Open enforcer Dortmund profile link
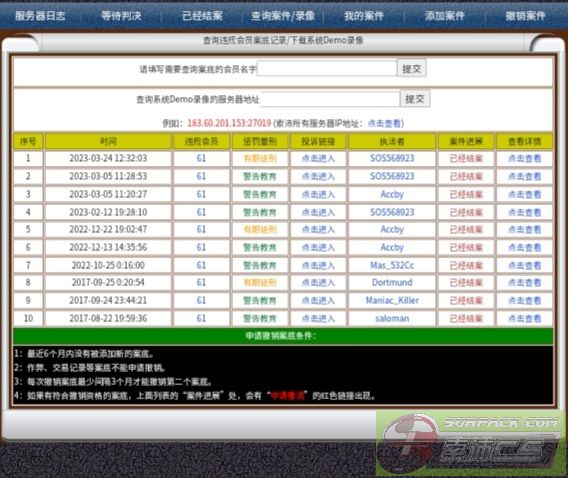The width and height of the screenshot is (568, 478). click(392, 282)
